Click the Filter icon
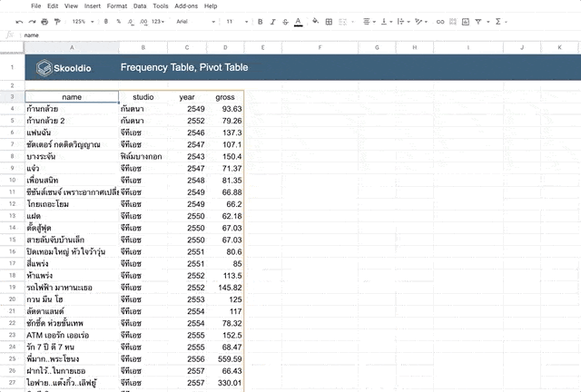 pos(478,22)
